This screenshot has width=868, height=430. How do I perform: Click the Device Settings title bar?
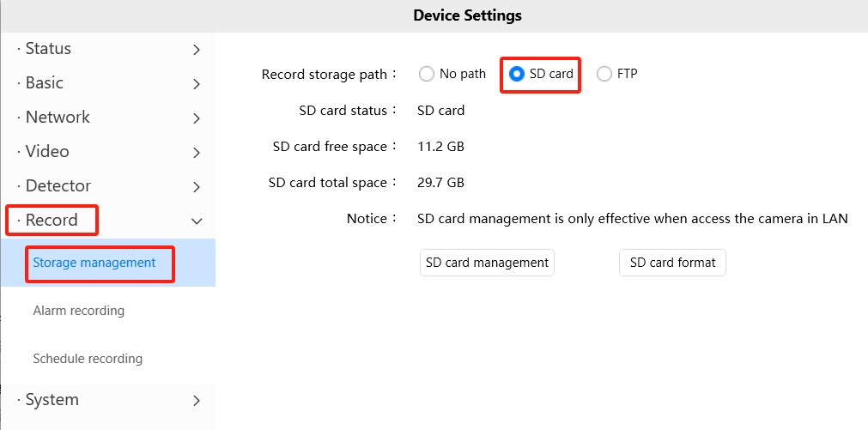pos(467,15)
